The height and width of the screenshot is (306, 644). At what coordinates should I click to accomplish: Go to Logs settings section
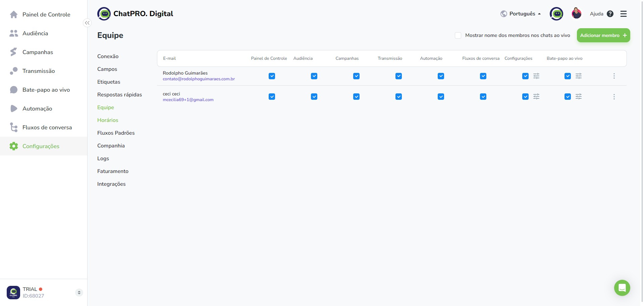pos(103,159)
